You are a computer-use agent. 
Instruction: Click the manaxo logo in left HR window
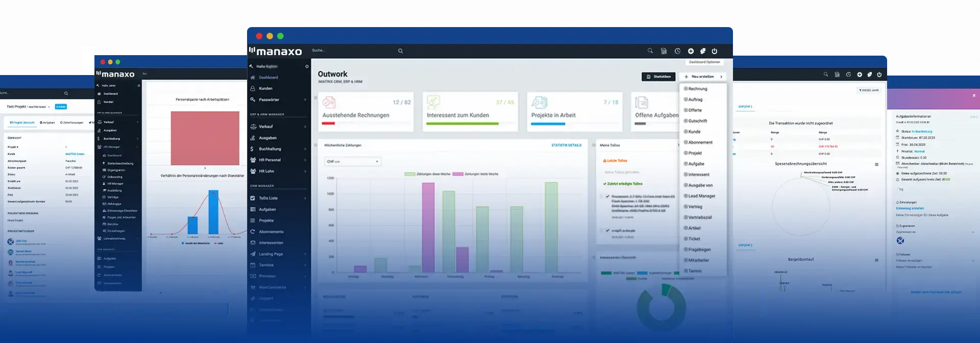[116, 74]
